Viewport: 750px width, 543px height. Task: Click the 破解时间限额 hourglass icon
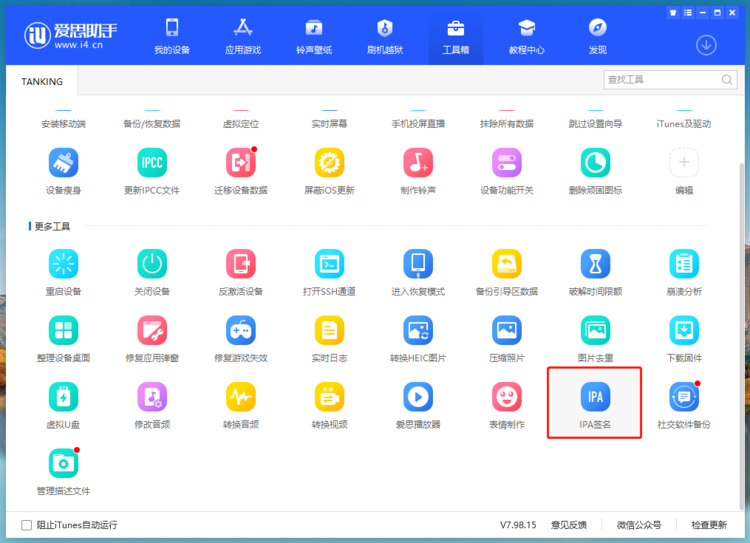595,264
